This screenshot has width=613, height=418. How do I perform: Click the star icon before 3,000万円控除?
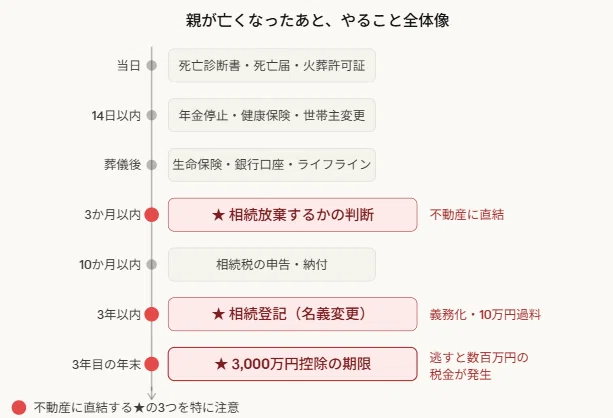pos(221,364)
